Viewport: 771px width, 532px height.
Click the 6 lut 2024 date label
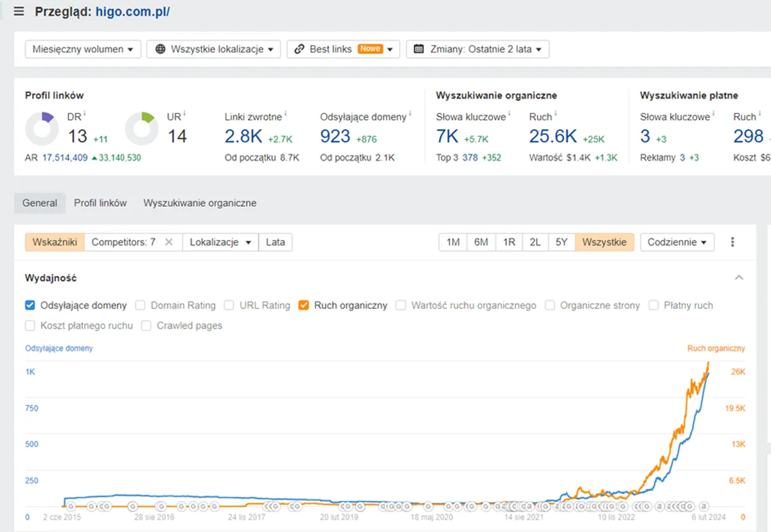710,517
